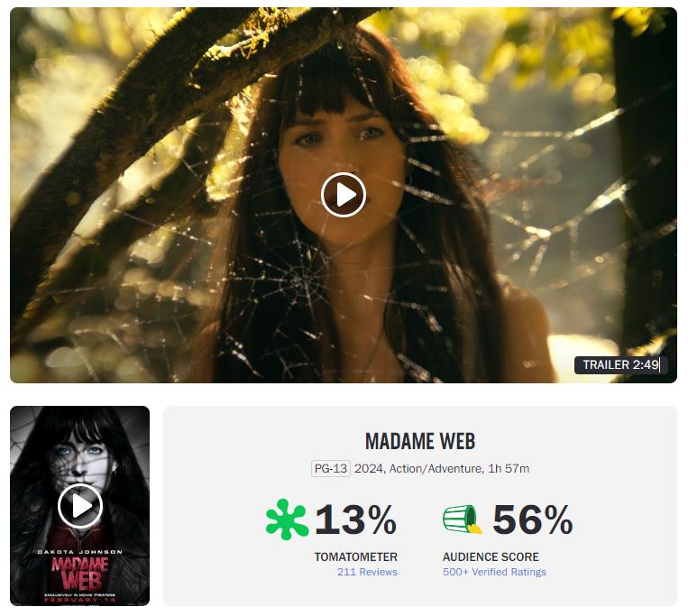Viewport: 688px width, 616px height.
Task: Click the February 14 release text on poster
Action: (80, 600)
